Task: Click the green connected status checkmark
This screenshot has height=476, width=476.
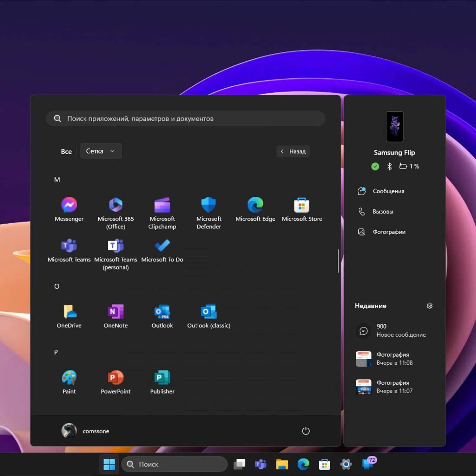Action: click(375, 166)
